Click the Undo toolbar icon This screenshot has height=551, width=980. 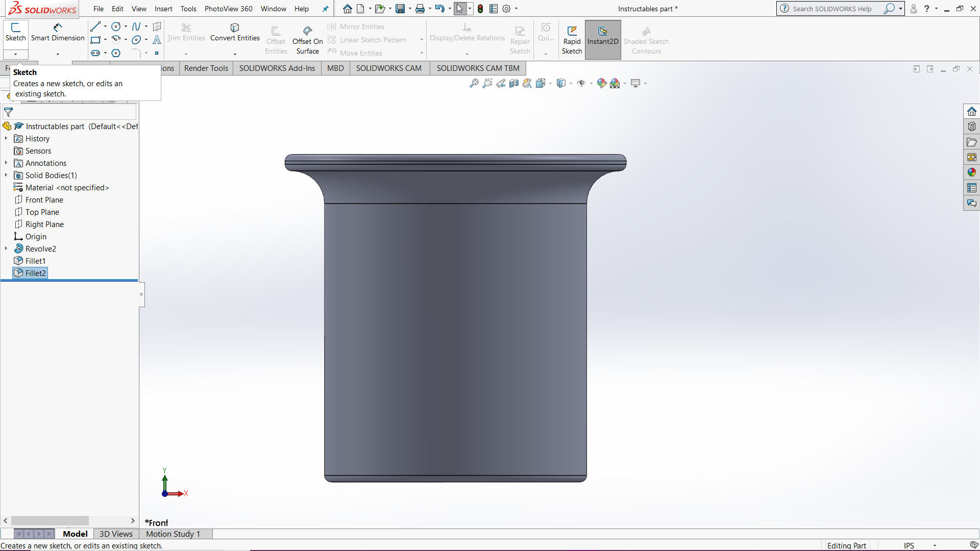tap(439, 9)
